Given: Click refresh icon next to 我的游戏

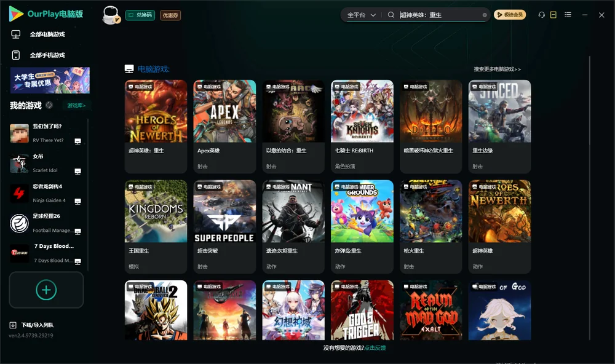Looking at the screenshot, I should pyautogui.click(x=49, y=105).
